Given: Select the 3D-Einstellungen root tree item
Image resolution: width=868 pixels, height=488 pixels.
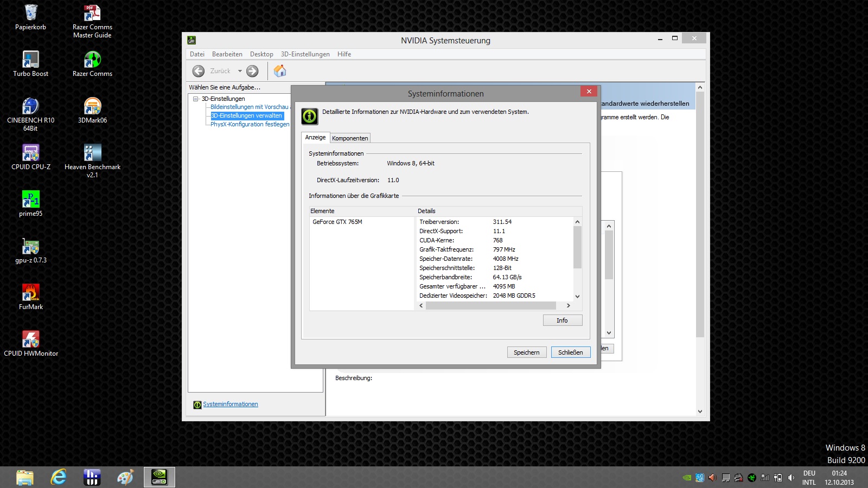Looking at the screenshot, I should point(224,99).
